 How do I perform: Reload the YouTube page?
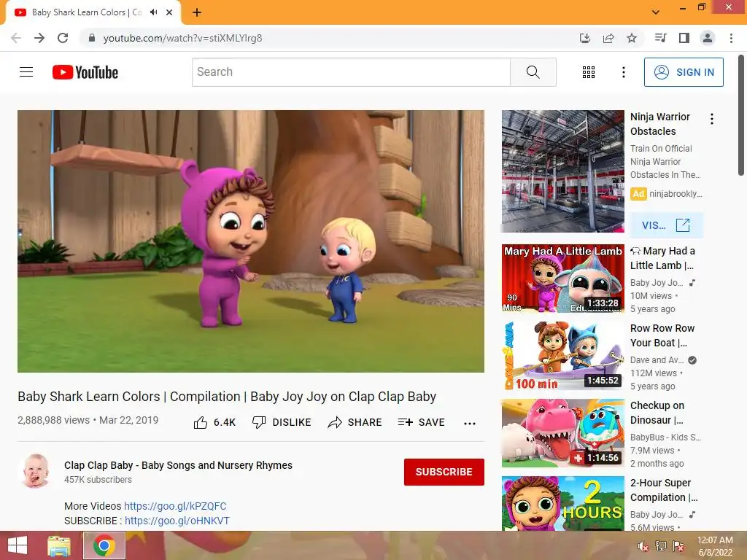pos(63,38)
